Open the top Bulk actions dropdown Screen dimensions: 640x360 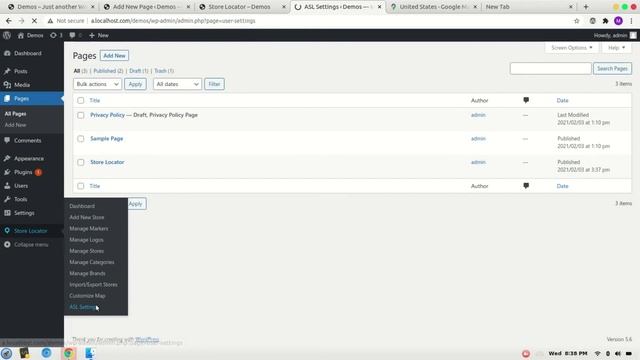point(98,84)
